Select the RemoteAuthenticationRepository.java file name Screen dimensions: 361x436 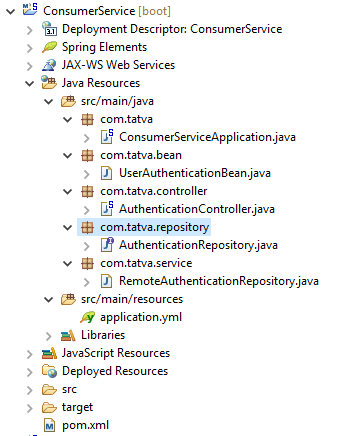[x=219, y=281]
